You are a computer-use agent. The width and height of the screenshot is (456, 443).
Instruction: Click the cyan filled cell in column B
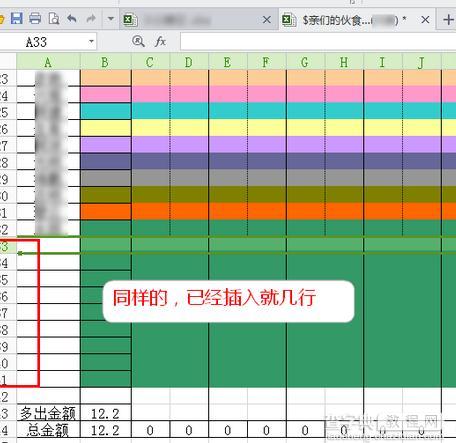click(106, 111)
